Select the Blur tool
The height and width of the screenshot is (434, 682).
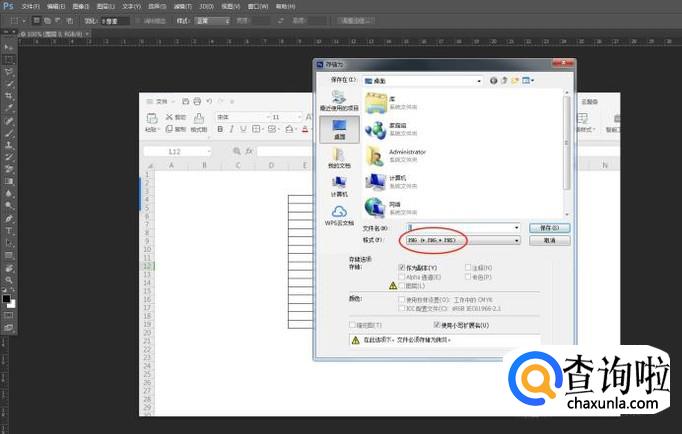click(9, 194)
